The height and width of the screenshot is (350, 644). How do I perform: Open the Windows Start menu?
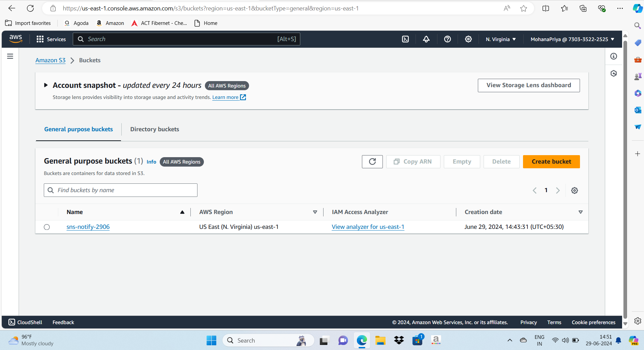[211, 341]
